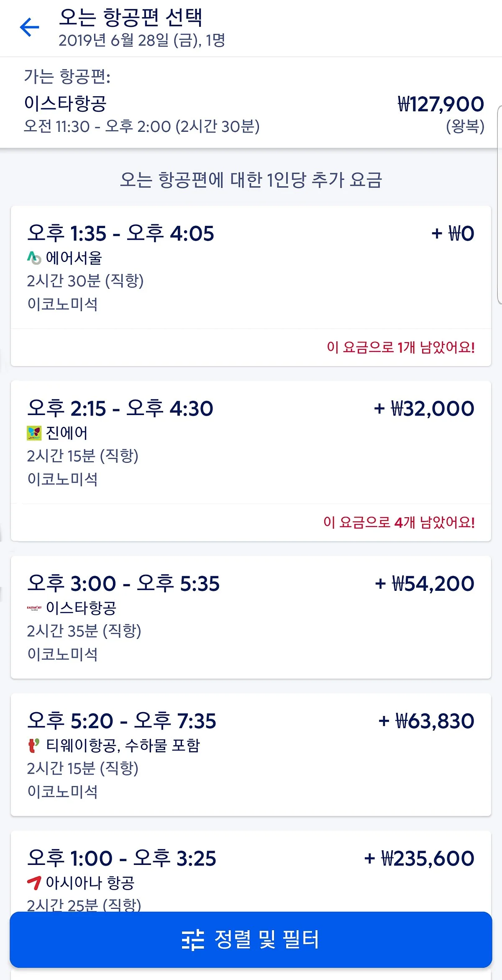Click the T'way Air logo icon
The image size is (502, 980).
(x=34, y=745)
